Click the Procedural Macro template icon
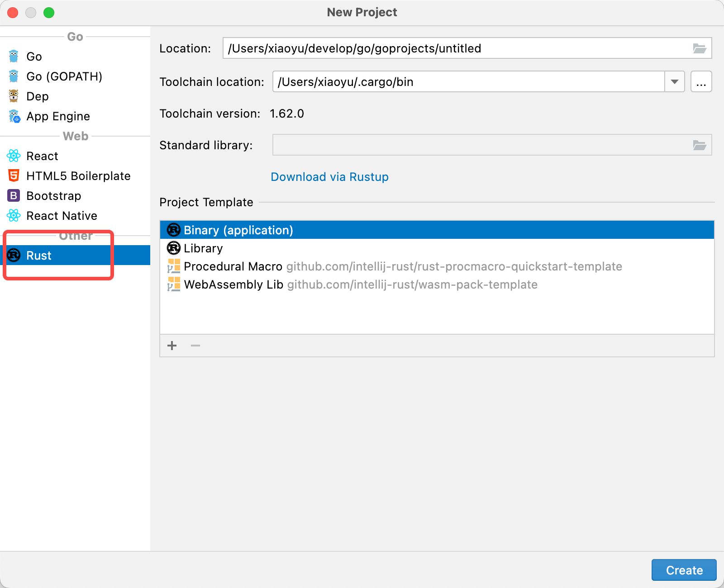The height and width of the screenshot is (588, 724). [x=174, y=266]
